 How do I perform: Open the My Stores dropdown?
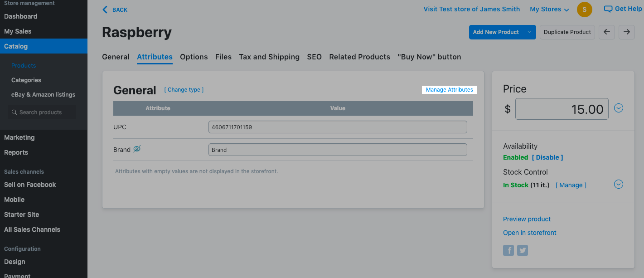(549, 10)
